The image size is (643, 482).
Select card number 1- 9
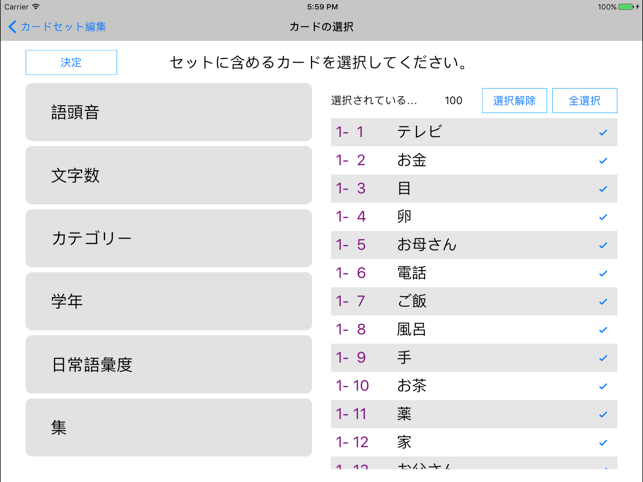474,358
